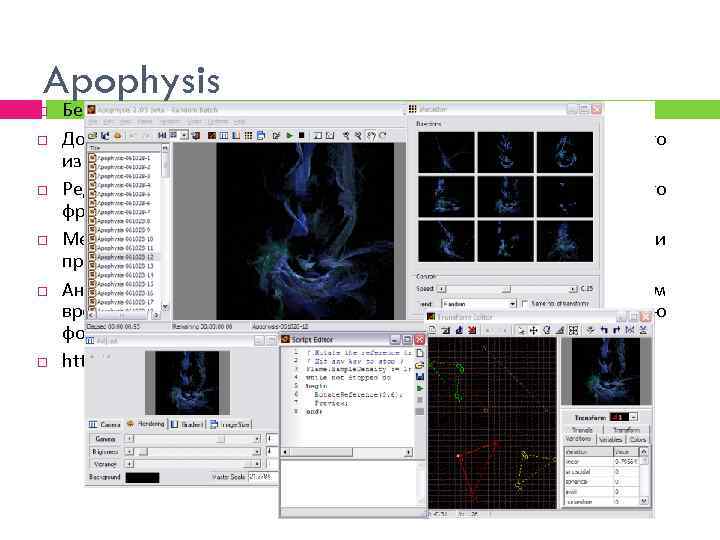Click decrease arrow on the Mutation Speed slider
The width and height of the screenshot is (720, 540).
tap(441, 289)
